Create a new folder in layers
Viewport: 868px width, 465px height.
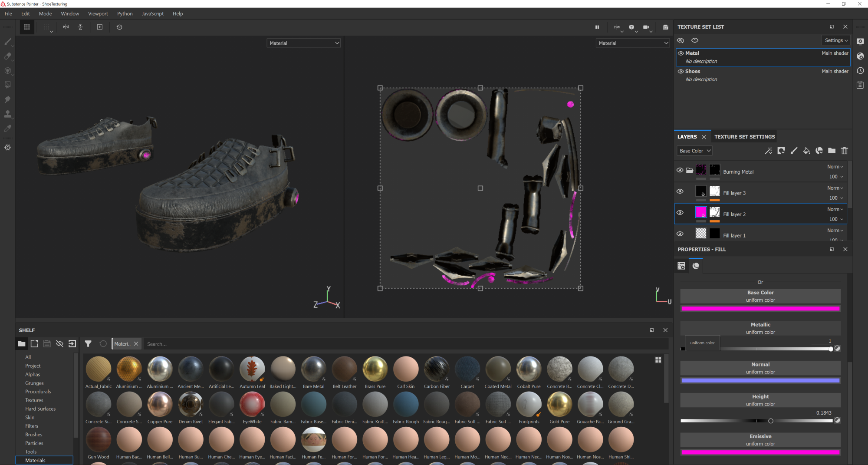click(x=832, y=151)
